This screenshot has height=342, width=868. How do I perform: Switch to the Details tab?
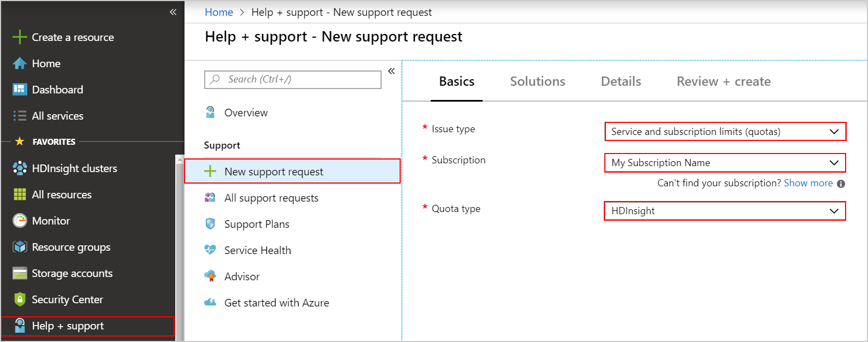tap(621, 81)
